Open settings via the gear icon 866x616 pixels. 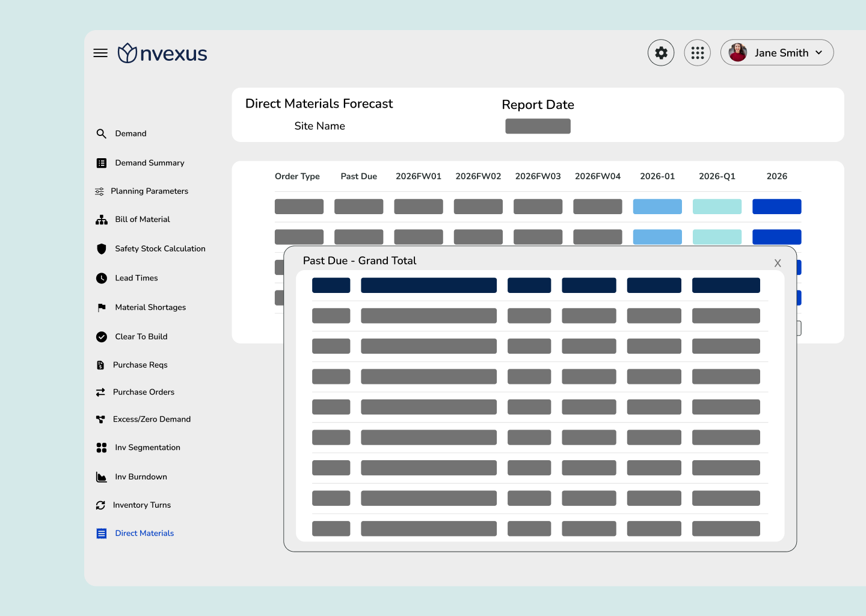(x=661, y=53)
